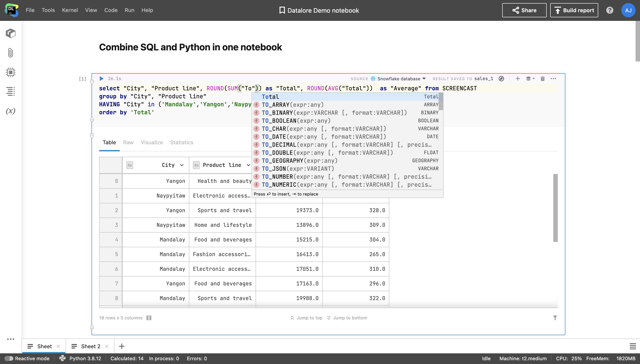Viewport: 640px width, 364px height.
Task: Click the Build report button
Action: click(574, 10)
